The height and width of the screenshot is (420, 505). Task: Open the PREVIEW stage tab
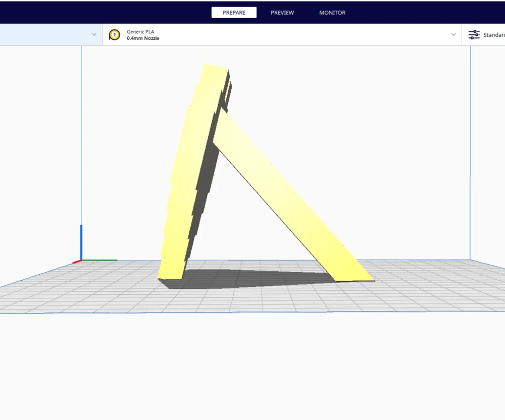point(282,13)
